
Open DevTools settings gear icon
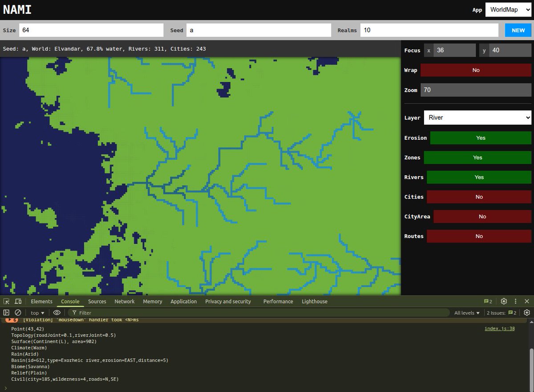[504, 301]
